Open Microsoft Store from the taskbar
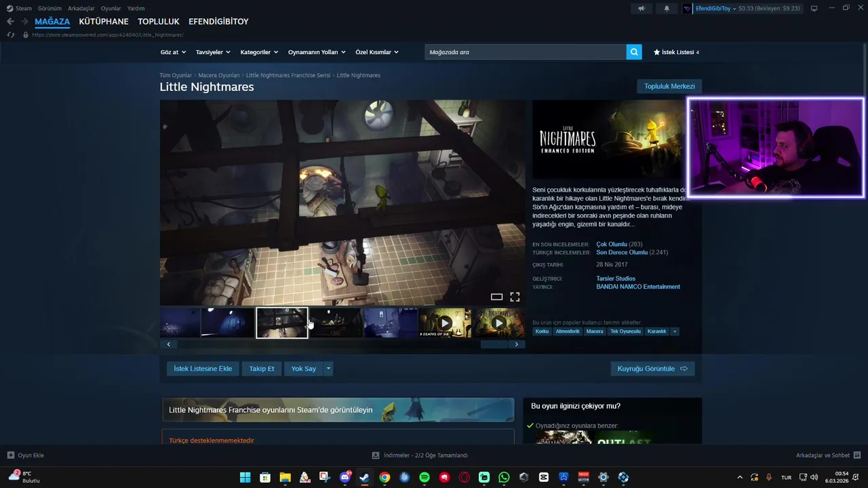Screen dimensions: 868x488 pos(265,477)
